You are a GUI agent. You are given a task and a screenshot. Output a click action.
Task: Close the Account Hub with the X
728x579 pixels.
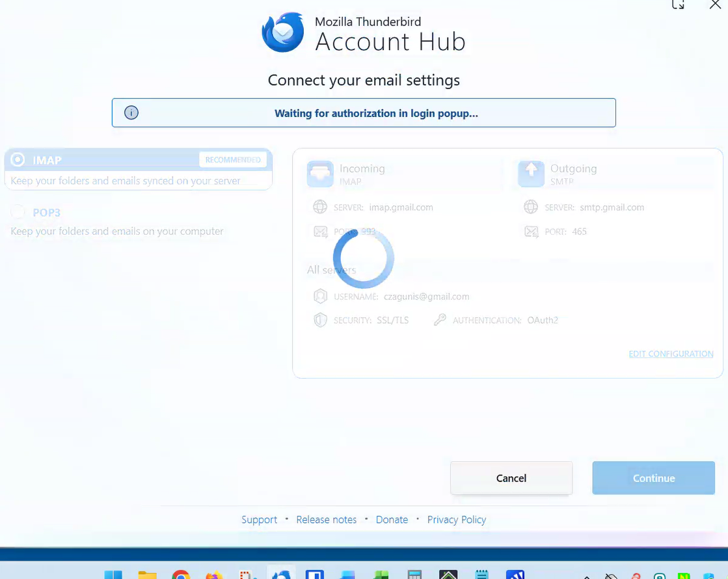(715, 5)
